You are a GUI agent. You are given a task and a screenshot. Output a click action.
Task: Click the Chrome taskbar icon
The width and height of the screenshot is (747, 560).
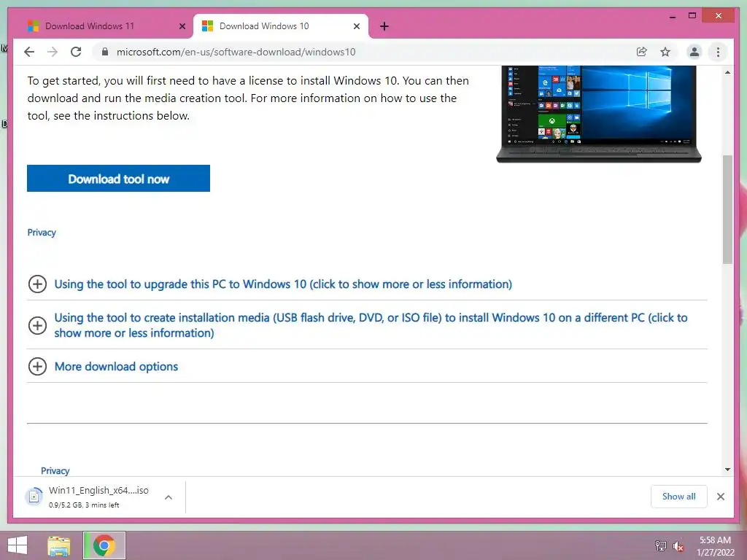[104, 545]
